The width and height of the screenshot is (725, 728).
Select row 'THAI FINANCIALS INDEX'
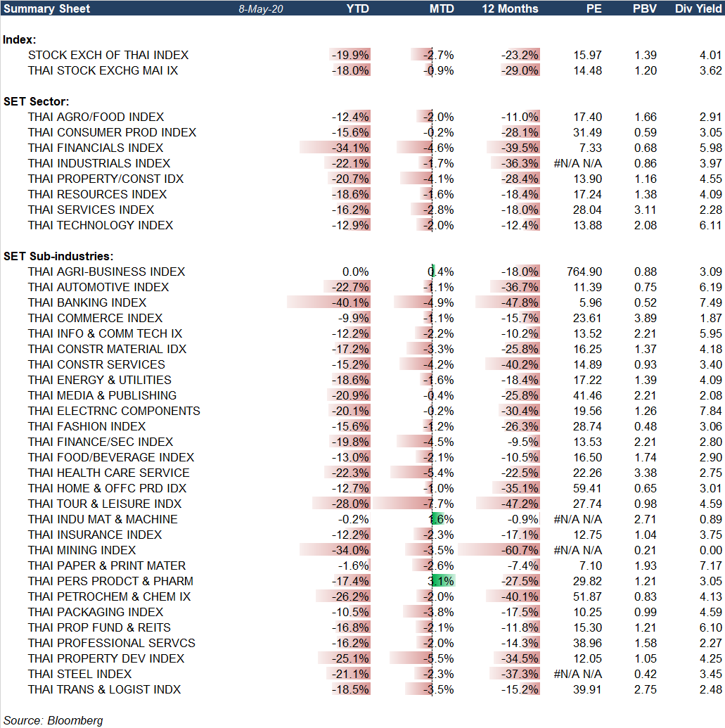tap(363, 148)
